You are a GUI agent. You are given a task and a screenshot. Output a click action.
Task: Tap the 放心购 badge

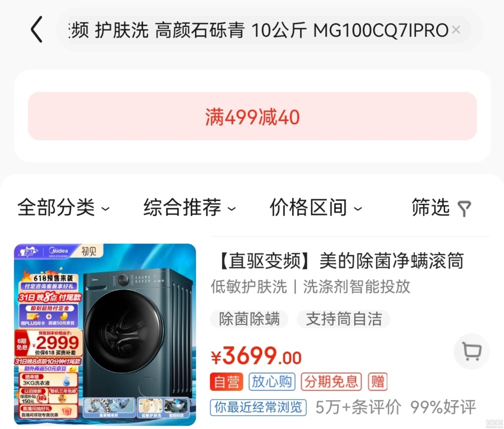click(272, 382)
